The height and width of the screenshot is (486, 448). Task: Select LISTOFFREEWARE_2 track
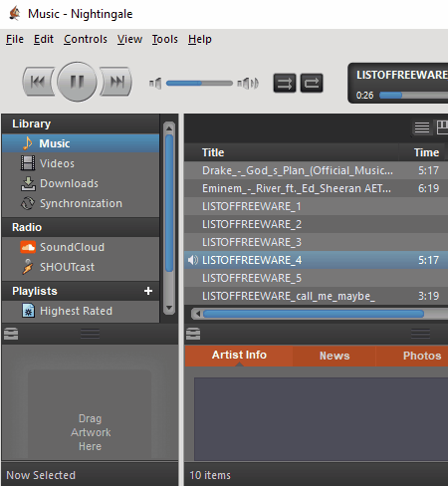[x=317, y=224]
